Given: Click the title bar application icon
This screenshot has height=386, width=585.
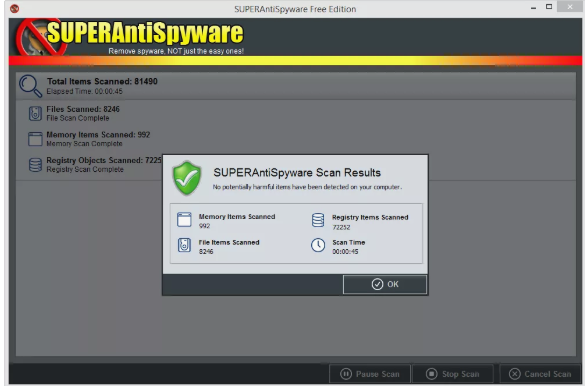Looking at the screenshot, I should point(15,8).
